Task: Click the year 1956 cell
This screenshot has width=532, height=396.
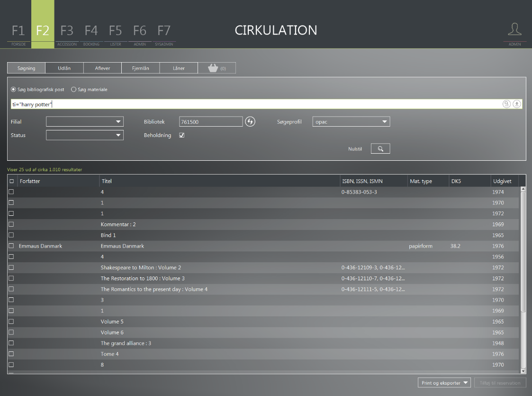Action: [498, 257]
